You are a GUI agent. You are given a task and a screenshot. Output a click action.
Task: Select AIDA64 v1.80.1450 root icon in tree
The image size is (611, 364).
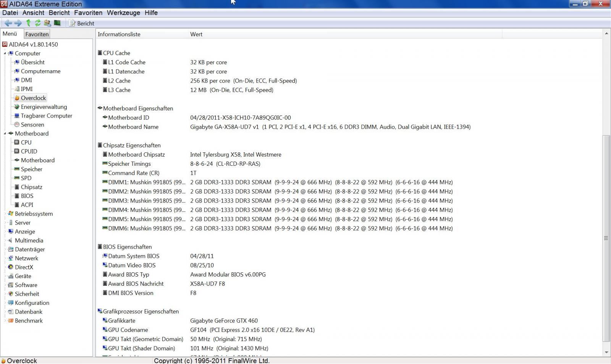5,44
